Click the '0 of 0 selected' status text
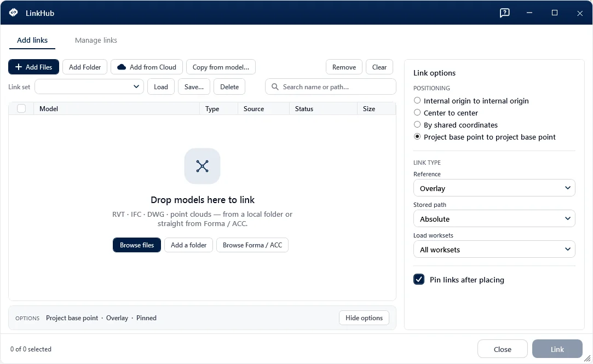Screen dimensions: 593x364 (x=31, y=349)
